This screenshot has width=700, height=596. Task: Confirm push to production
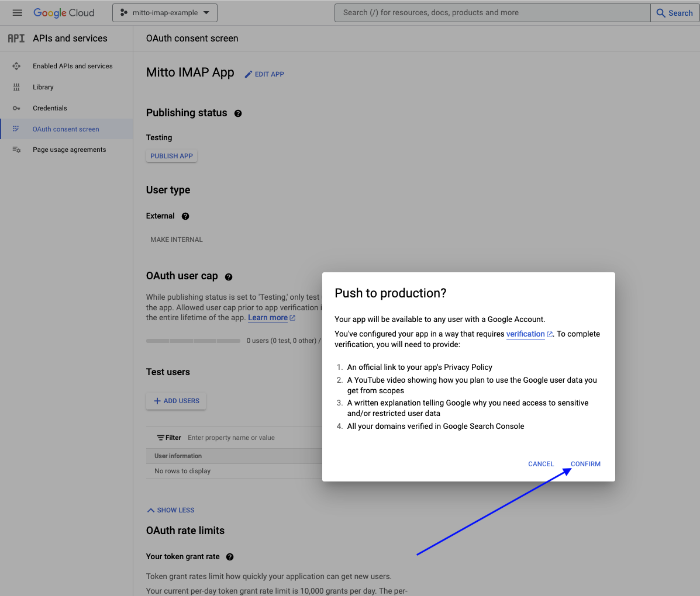click(x=585, y=464)
